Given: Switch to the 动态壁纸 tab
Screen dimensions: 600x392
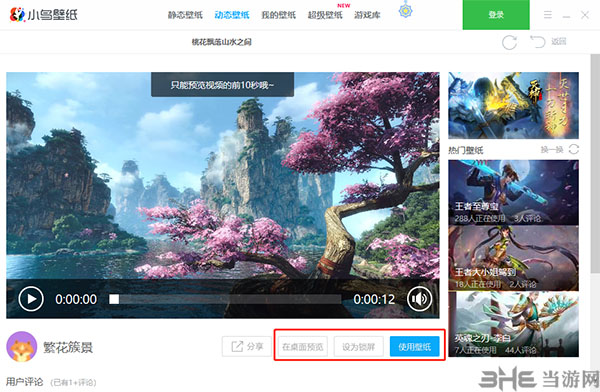Looking at the screenshot, I should [232, 15].
